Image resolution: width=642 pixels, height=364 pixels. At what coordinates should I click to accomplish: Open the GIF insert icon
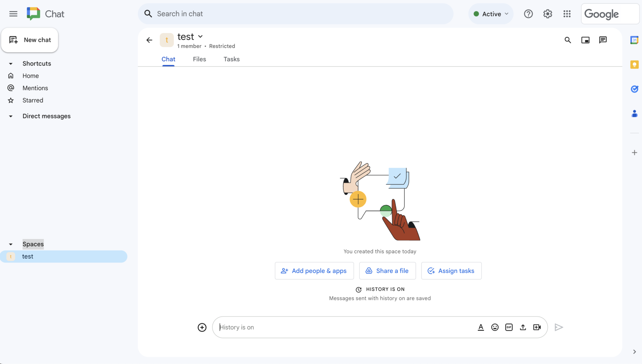tap(509, 327)
